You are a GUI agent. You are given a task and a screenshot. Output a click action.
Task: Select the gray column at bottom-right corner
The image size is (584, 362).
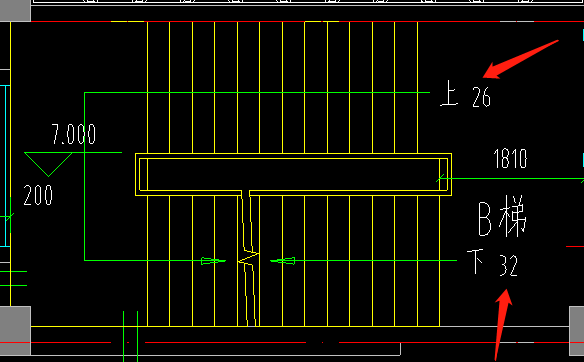point(577,331)
